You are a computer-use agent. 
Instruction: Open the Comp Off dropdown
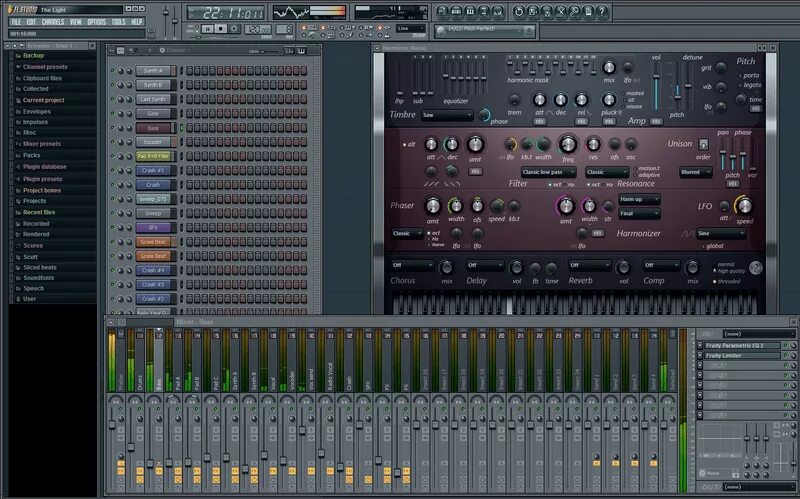[x=662, y=265]
